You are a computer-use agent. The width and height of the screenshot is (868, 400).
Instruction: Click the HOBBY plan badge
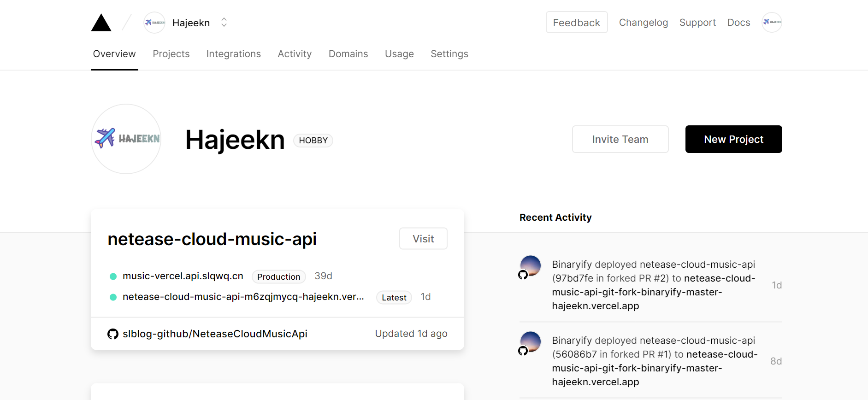tap(313, 141)
